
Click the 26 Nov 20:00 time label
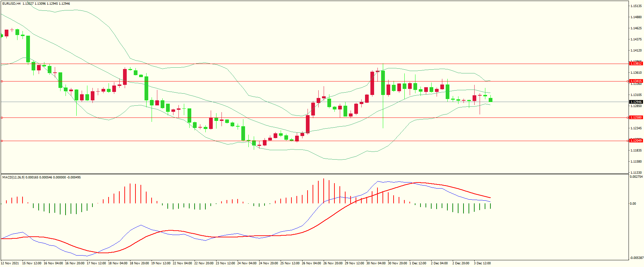tap(333, 263)
